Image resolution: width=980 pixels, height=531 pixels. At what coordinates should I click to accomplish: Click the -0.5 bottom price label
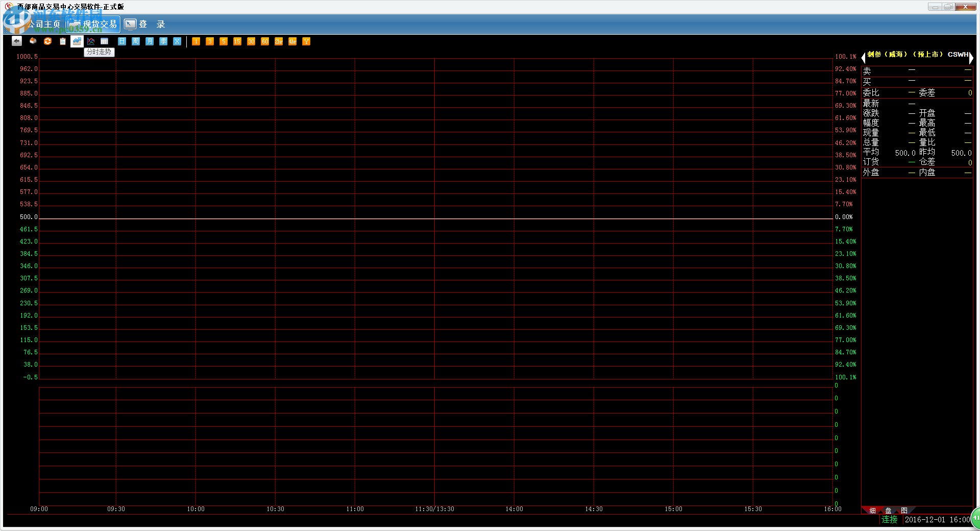click(x=30, y=377)
